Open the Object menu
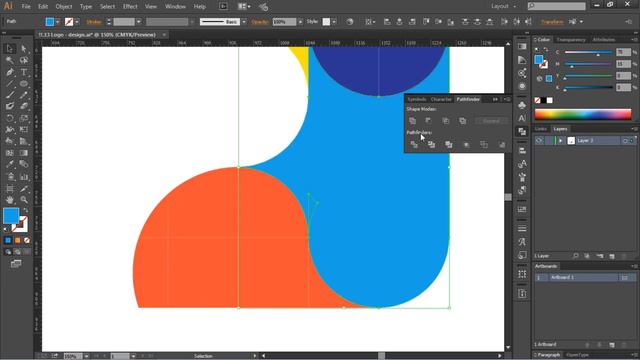This screenshot has width=640, height=360. click(x=64, y=7)
